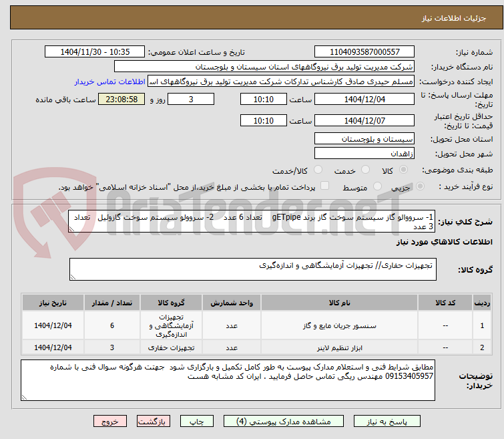
Task: Click the delivery province field سیستان و بلوچستان
Action: tap(364, 139)
